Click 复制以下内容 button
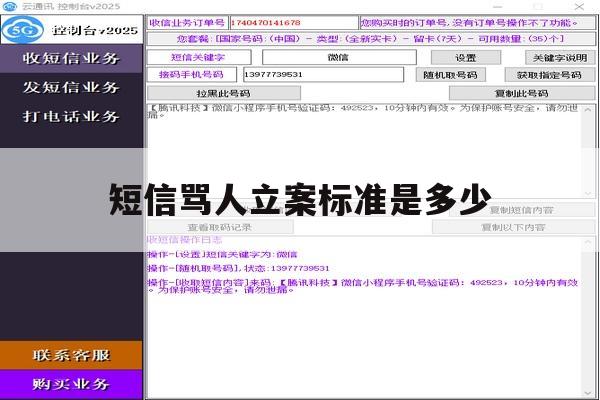The image size is (600, 400). tap(514, 227)
